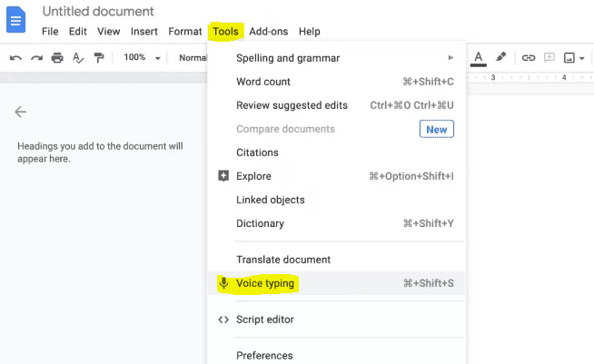
Task: Open the Normal text style dropdown
Action: click(x=193, y=58)
